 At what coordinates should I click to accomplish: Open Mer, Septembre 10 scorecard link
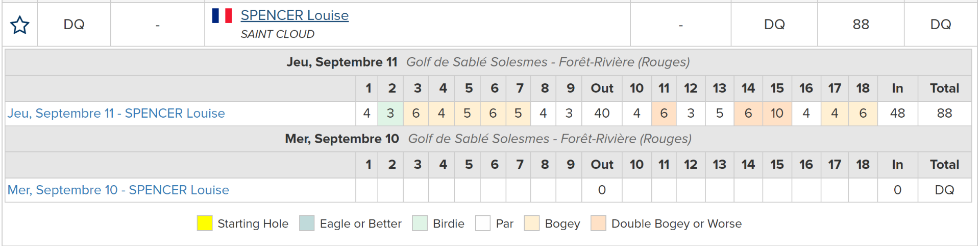pos(118,190)
